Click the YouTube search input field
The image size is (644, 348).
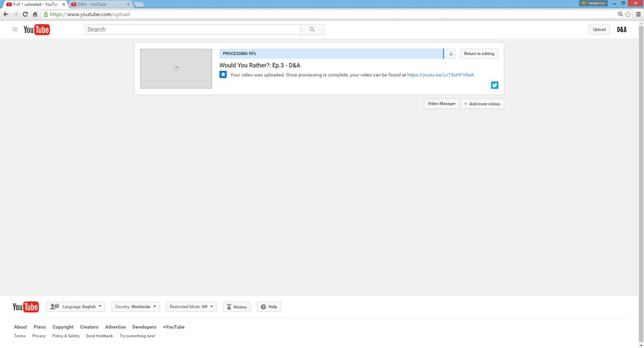[193, 29]
